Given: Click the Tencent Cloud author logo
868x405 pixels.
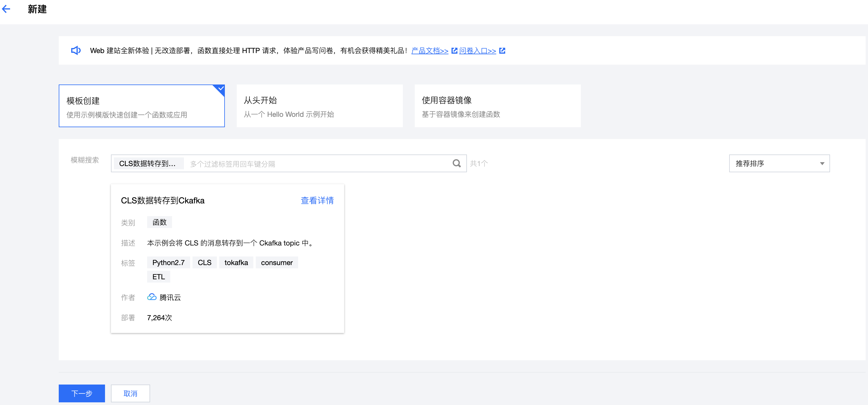Looking at the screenshot, I should pyautogui.click(x=152, y=297).
